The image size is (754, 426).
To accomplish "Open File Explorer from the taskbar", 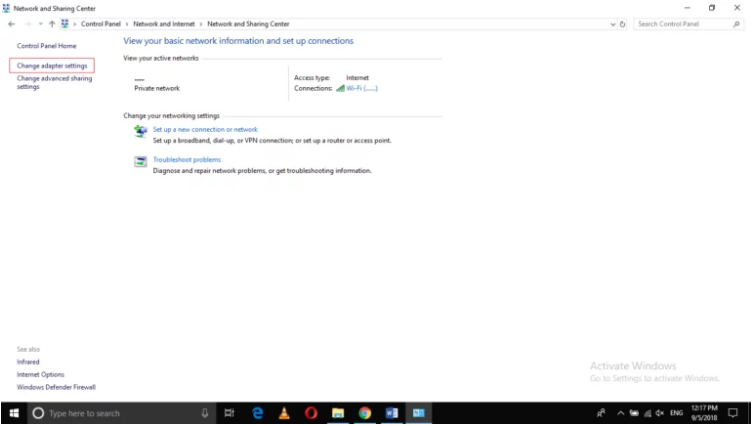I will click(x=338, y=413).
